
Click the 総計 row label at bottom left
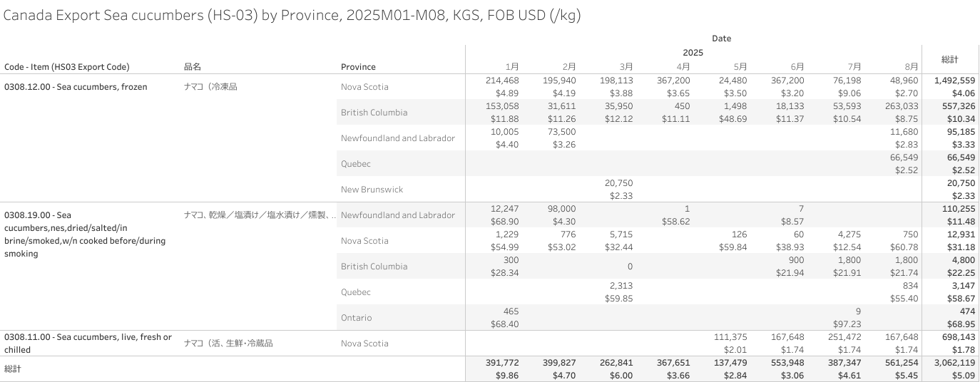pos(14,369)
